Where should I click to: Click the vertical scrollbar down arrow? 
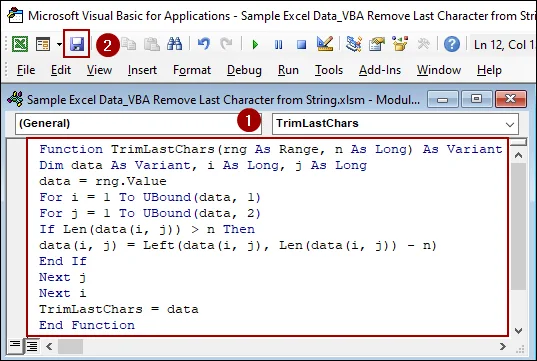point(518,331)
